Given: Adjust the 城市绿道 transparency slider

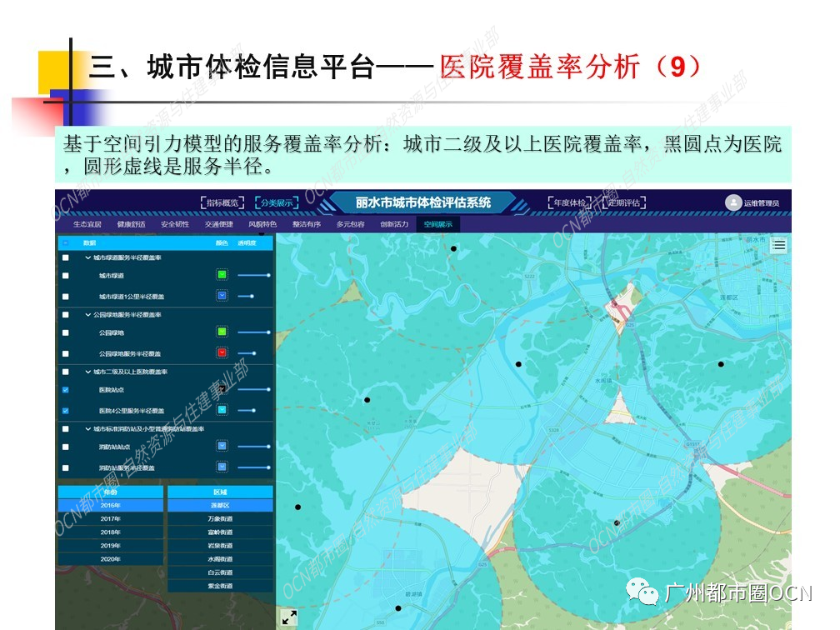Looking at the screenshot, I should (254, 275).
